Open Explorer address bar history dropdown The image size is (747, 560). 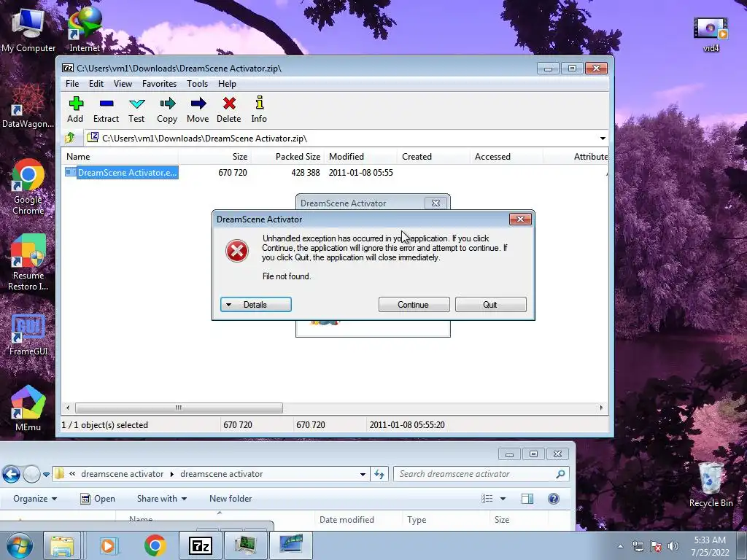pyautogui.click(x=363, y=474)
